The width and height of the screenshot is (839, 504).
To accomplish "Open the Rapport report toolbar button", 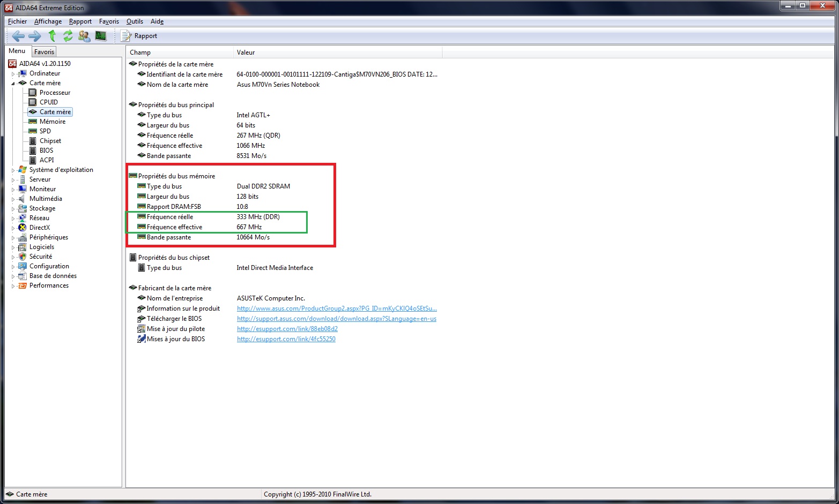I will [139, 36].
